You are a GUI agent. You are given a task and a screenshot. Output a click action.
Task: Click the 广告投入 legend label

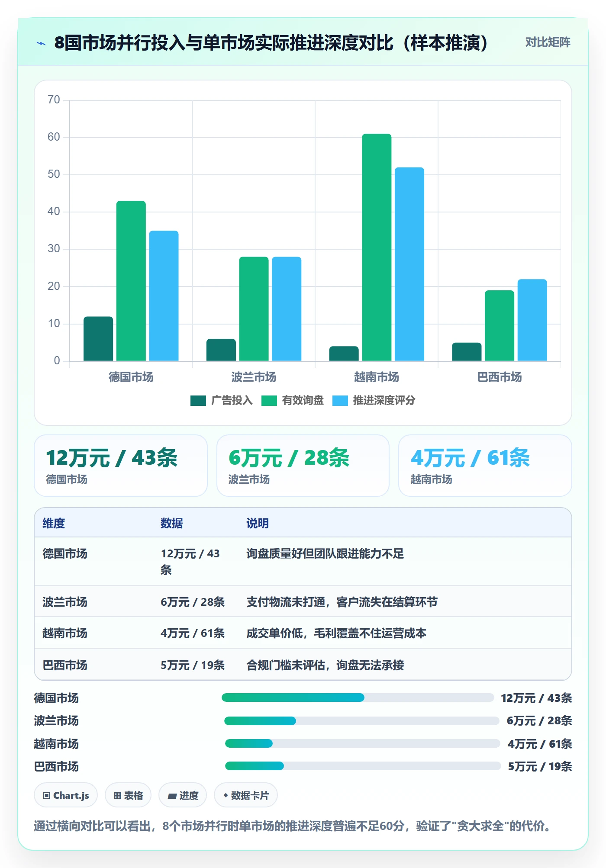pyautogui.click(x=232, y=401)
